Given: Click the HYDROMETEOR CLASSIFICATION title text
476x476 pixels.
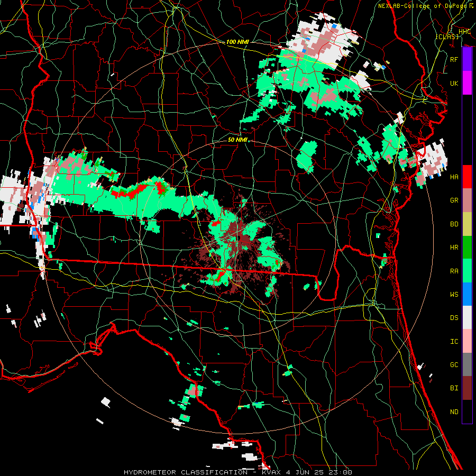Looking at the screenshot, I should coord(186,472).
